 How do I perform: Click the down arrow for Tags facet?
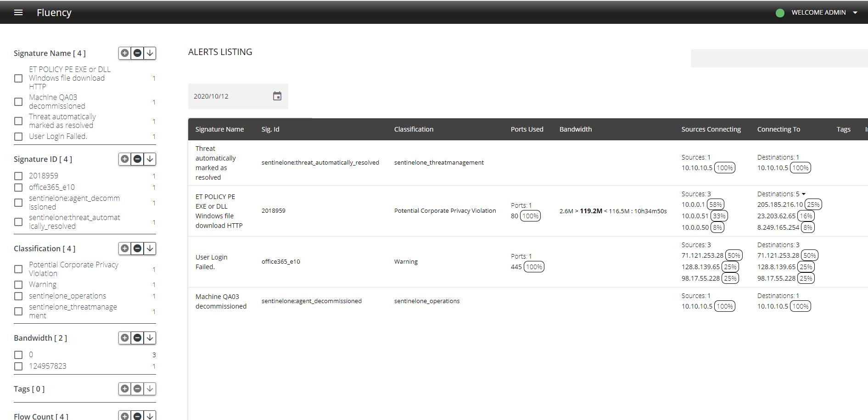tap(150, 389)
